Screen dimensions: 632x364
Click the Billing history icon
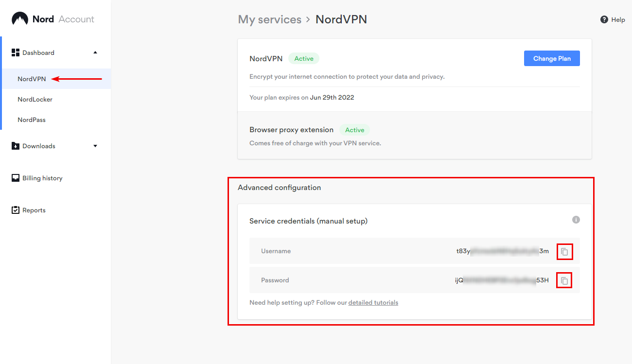pos(16,177)
